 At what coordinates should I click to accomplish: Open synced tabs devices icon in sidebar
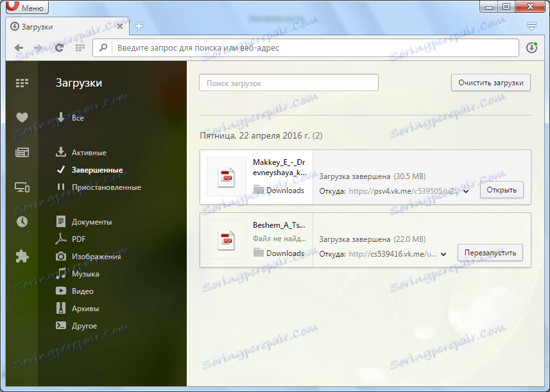point(22,187)
